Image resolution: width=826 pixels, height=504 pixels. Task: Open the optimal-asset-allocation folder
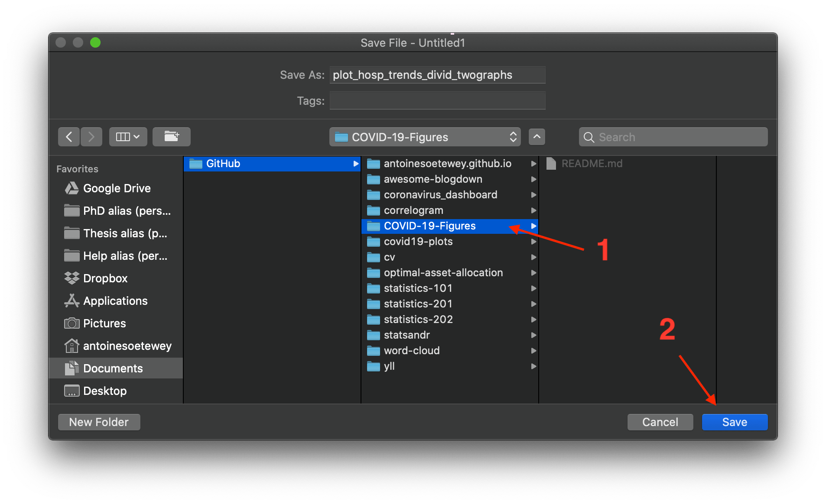[450, 273]
